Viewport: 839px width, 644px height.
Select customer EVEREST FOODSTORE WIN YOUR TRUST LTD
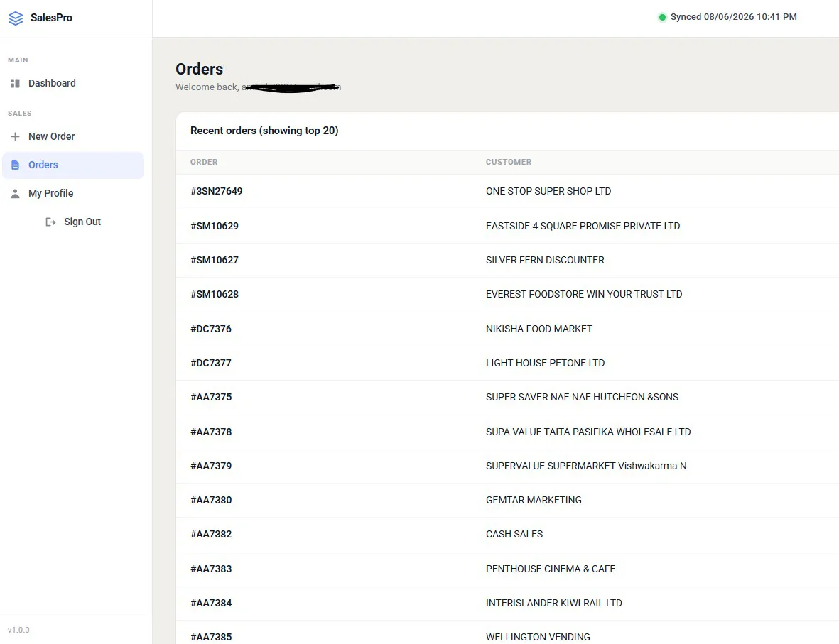point(584,295)
